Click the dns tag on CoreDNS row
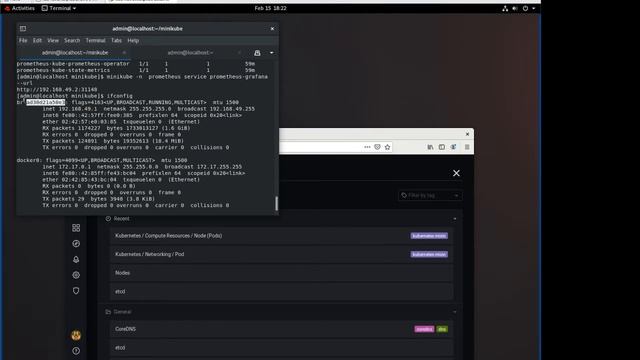 (x=442, y=329)
